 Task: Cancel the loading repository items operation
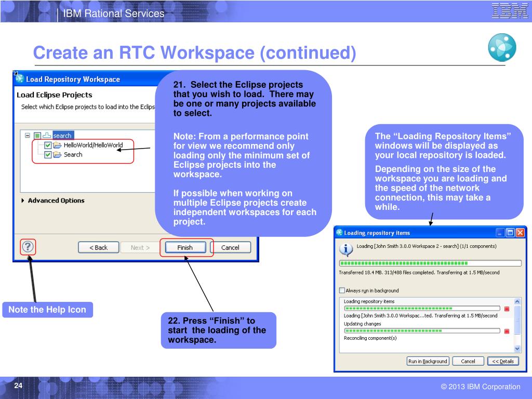[x=468, y=362]
